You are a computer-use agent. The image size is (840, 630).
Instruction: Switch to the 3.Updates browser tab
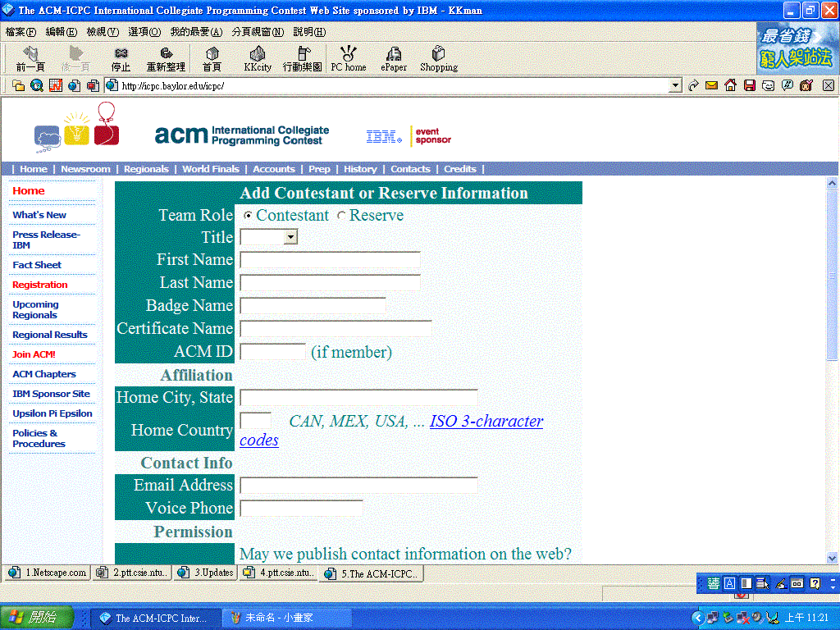click(207, 573)
